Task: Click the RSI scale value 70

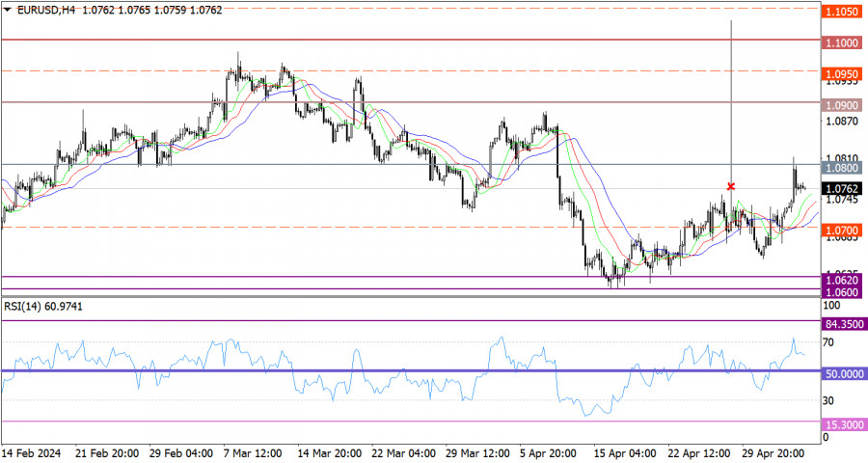Action: (828, 342)
